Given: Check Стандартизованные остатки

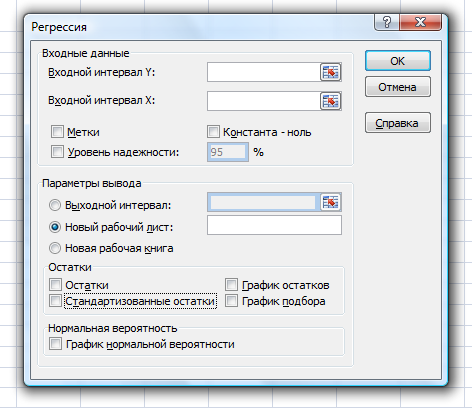Looking at the screenshot, I should pyautogui.click(x=55, y=301).
